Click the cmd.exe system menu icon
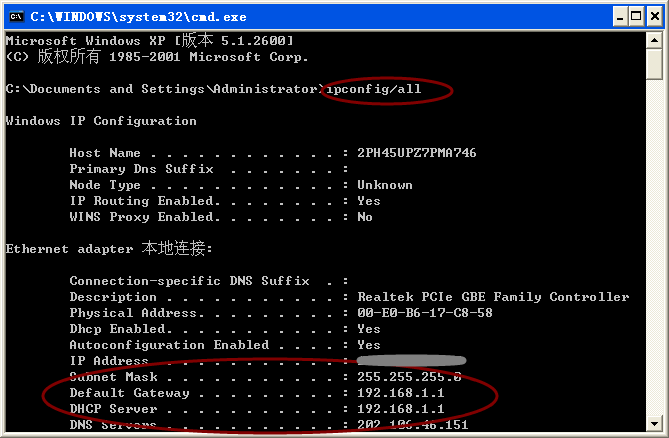 (16, 17)
